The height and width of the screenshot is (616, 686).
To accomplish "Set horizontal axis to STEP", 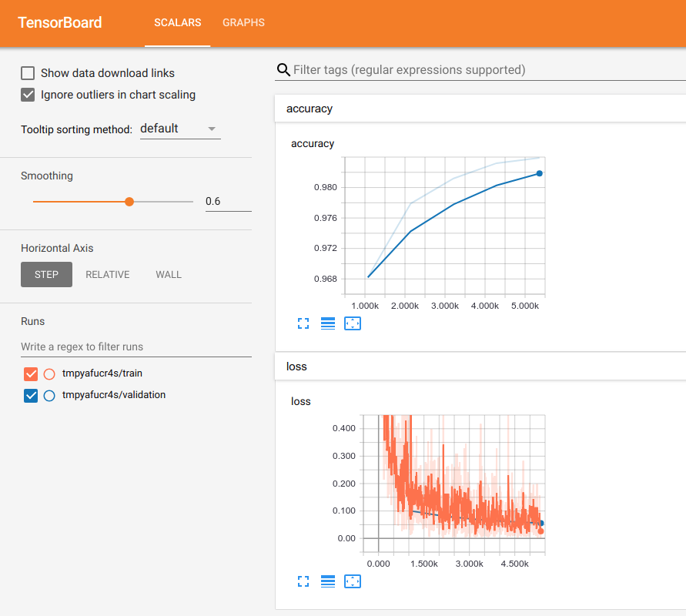I will click(46, 274).
